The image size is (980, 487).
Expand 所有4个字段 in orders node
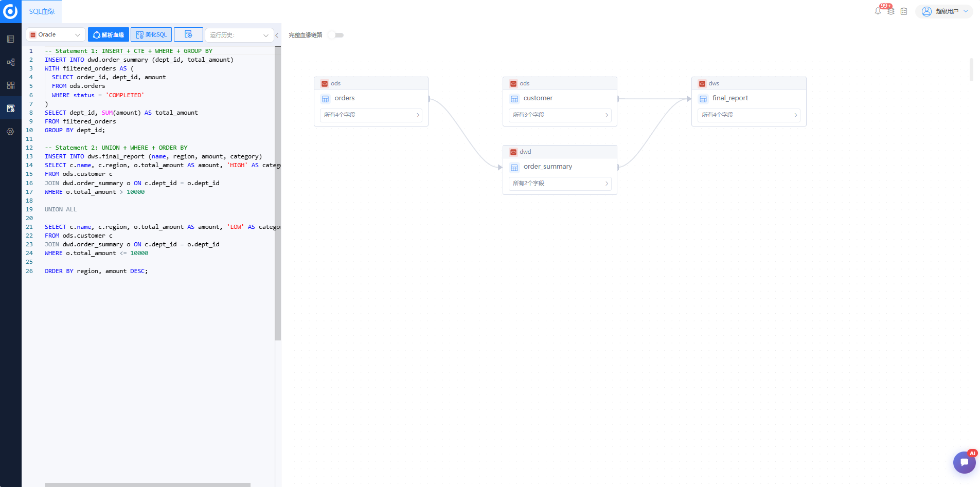371,115
